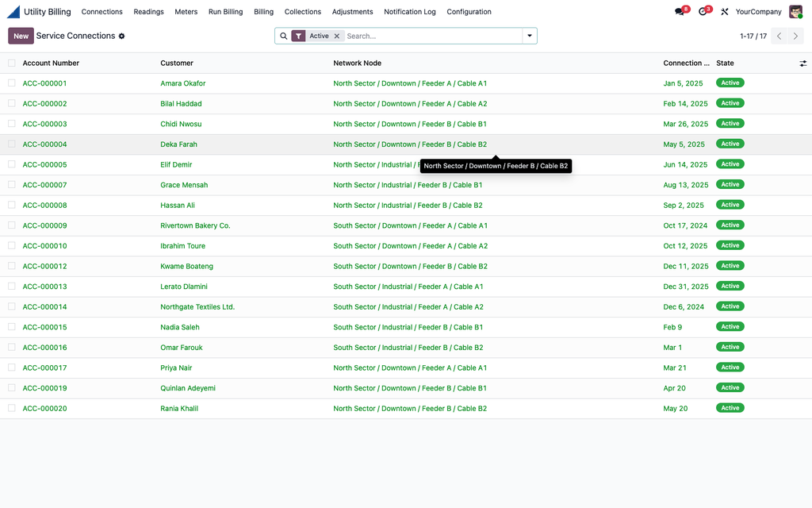Screen dimensions: 812x508
Task: Click the Active badge for ACC-000007
Action: tap(730, 184)
